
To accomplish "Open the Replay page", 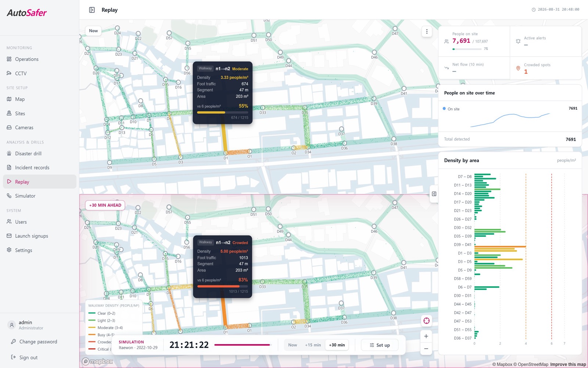I will point(40,182).
